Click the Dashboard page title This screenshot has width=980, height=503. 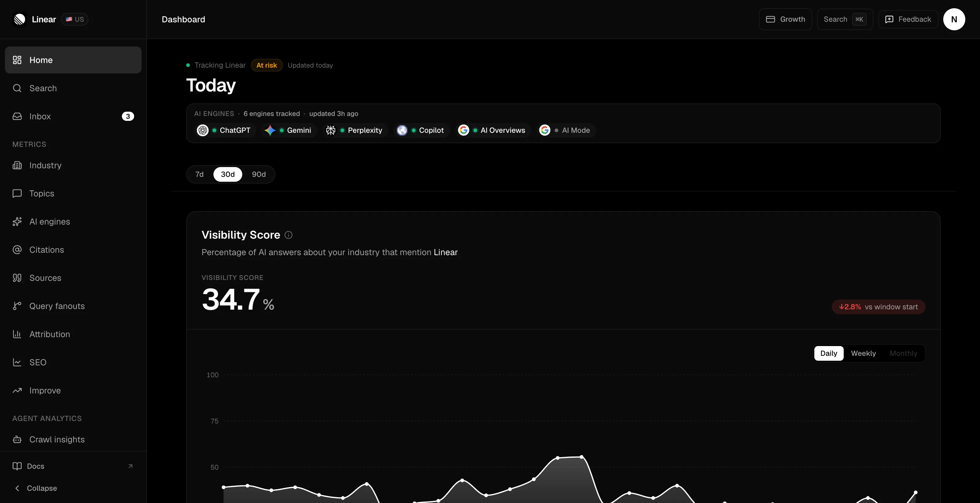(183, 19)
